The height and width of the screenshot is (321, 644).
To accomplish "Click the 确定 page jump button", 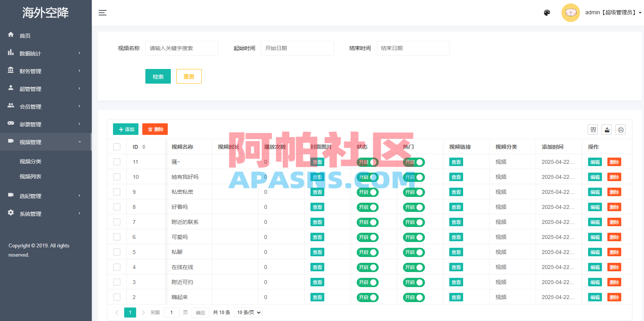I will (x=201, y=313).
